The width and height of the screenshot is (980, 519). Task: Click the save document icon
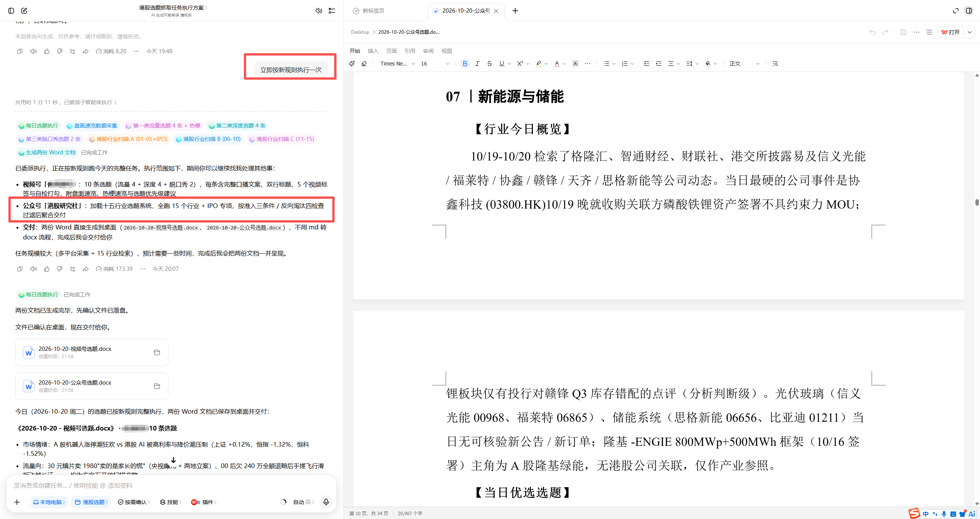pyautogui.click(x=903, y=32)
